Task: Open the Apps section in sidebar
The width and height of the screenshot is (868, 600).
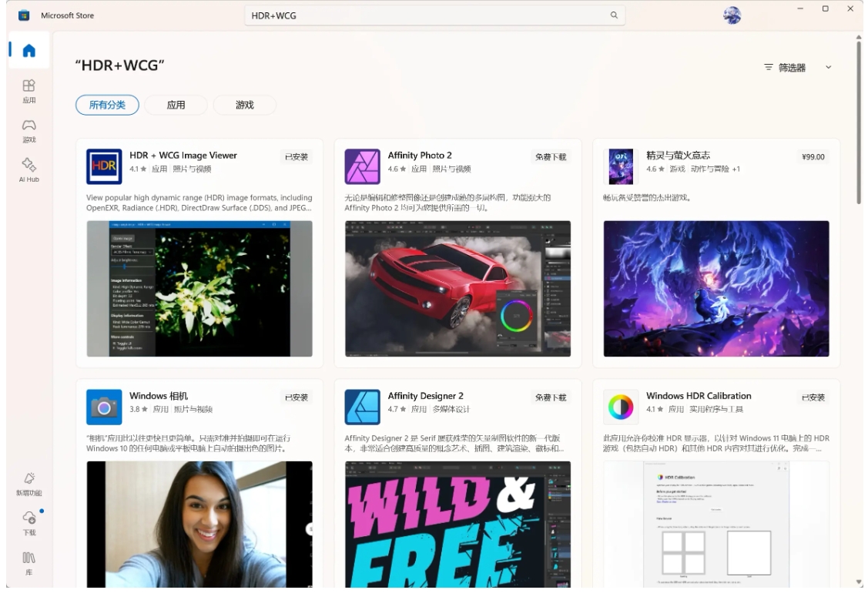Action: [28, 90]
